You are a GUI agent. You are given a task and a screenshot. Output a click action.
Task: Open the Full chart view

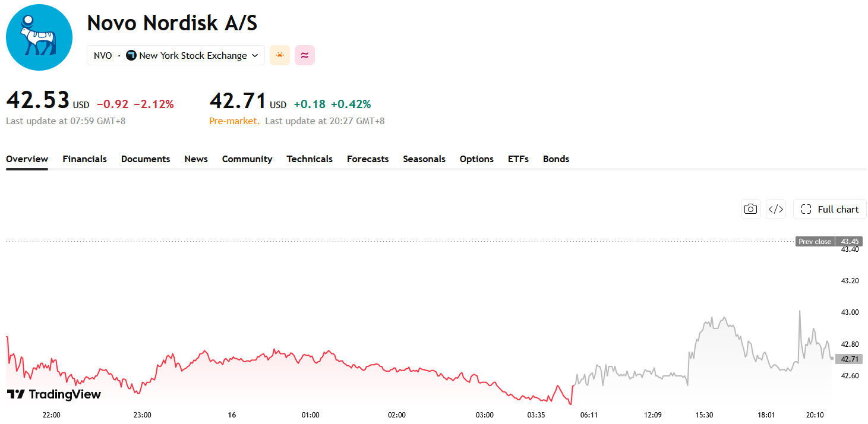coord(830,209)
